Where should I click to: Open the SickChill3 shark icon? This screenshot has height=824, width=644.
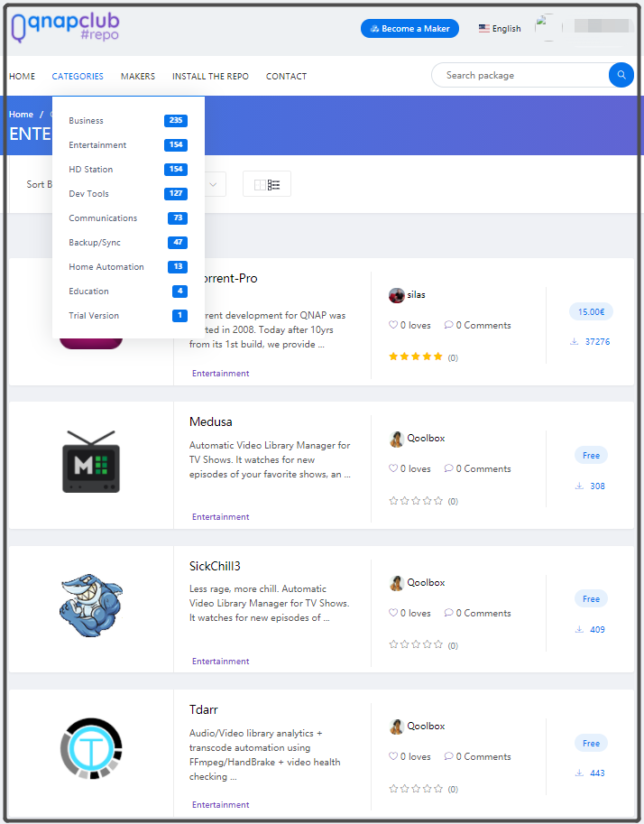tap(91, 606)
